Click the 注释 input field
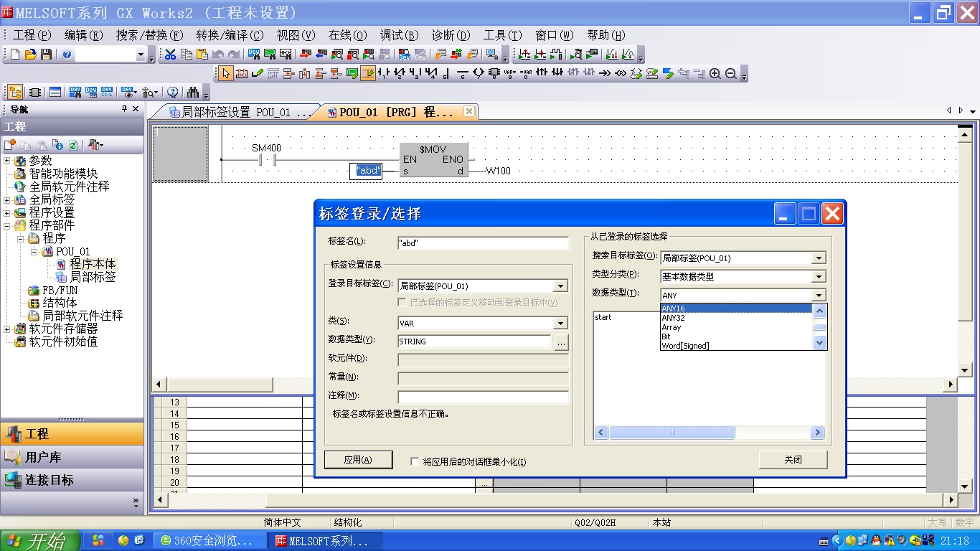The image size is (980, 551). point(483,397)
